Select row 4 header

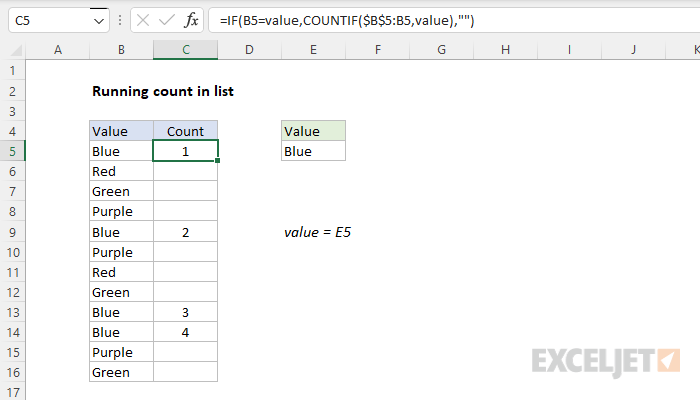coord(12,131)
